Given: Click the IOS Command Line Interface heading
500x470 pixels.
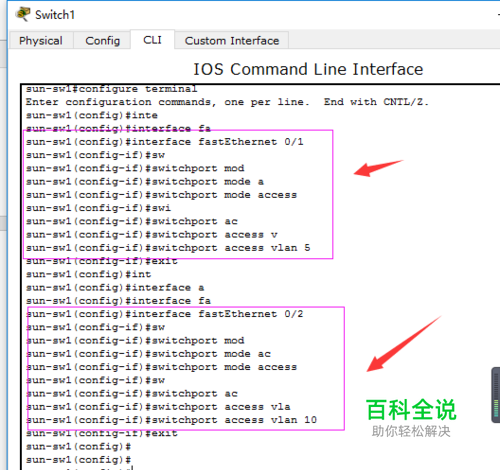Looking at the screenshot, I should point(308,69).
